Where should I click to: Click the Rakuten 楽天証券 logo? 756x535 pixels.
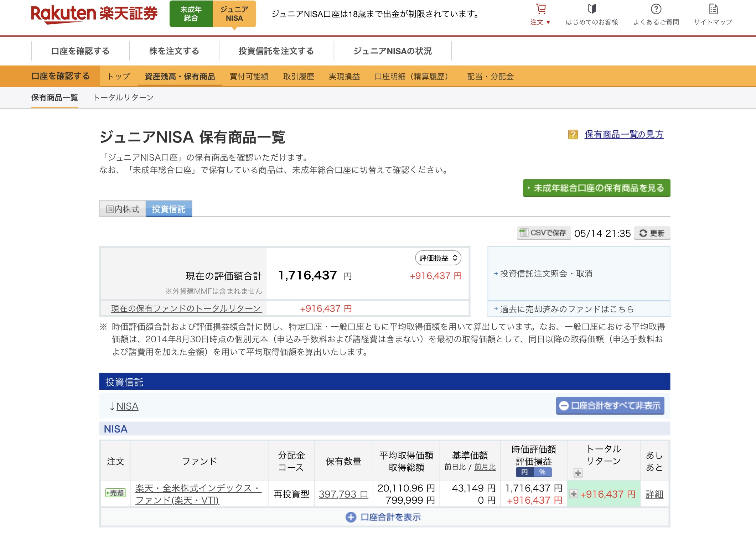pyautogui.click(x=94, y=14)
